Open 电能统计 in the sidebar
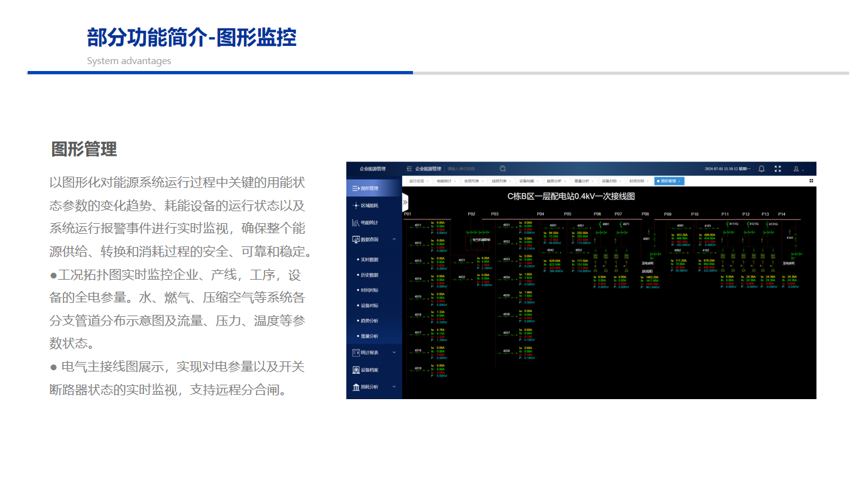The width and height of the screenshot is (868, 489). pyautogui.click(x=369, y=223)
